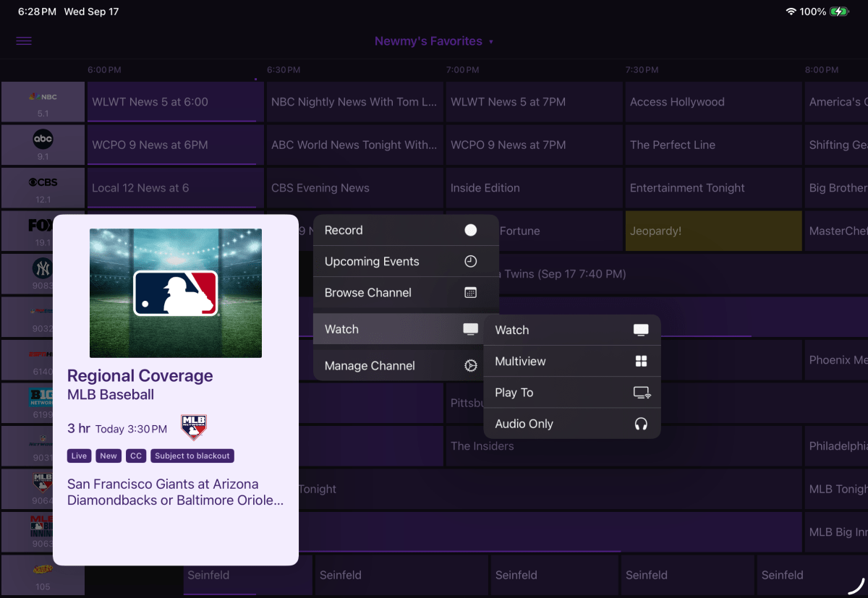Open Entertainment Tonight program

713,188
